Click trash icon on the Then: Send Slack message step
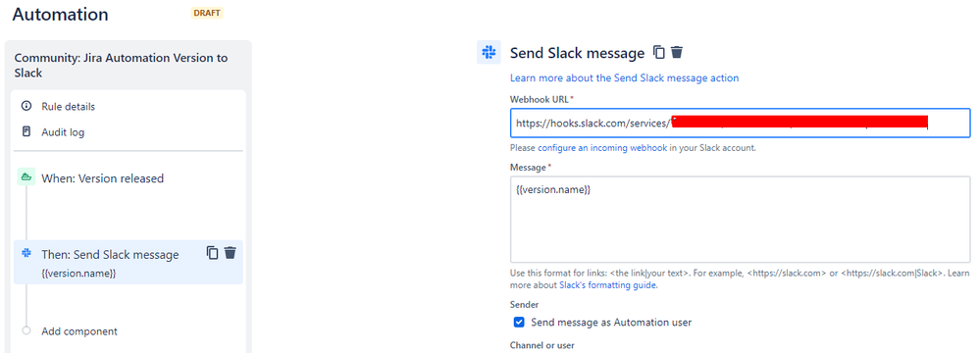980x353 pixels. 231,253
